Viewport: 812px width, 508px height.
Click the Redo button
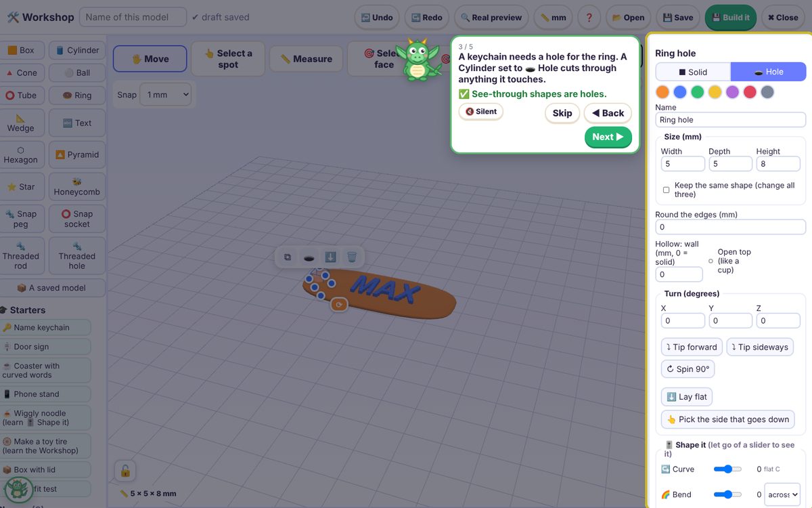(x=427, y=18)
